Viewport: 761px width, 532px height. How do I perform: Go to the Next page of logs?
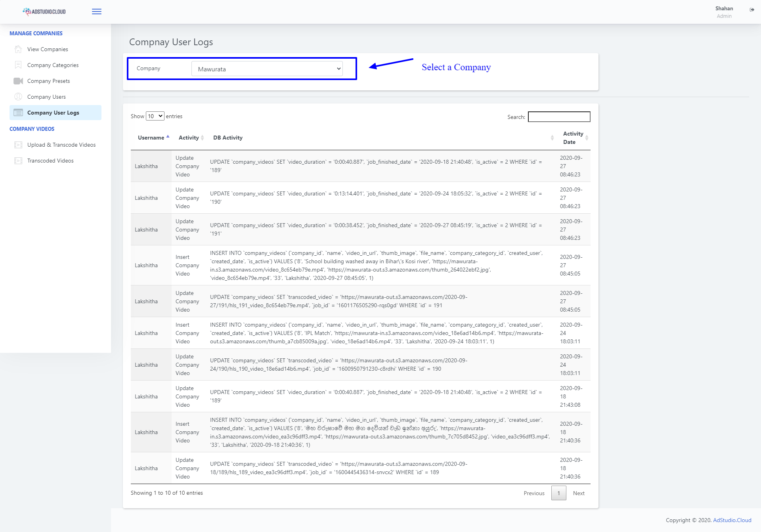[579, 493]
